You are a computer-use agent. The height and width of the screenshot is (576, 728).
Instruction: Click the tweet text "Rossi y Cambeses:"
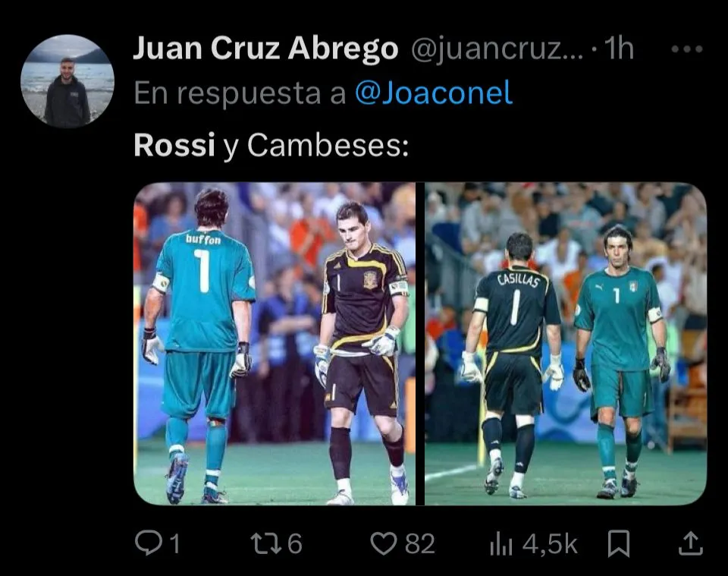[271, 145]
